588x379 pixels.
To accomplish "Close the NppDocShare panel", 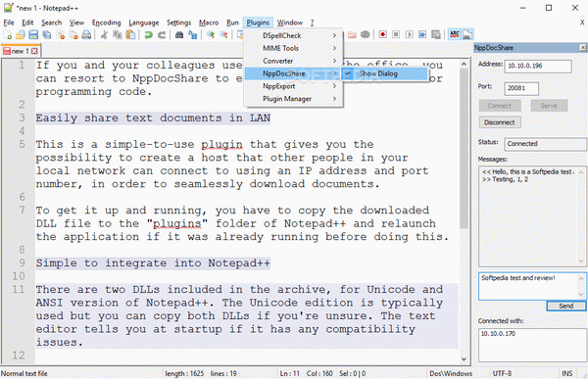I will (x=583, y=48).
